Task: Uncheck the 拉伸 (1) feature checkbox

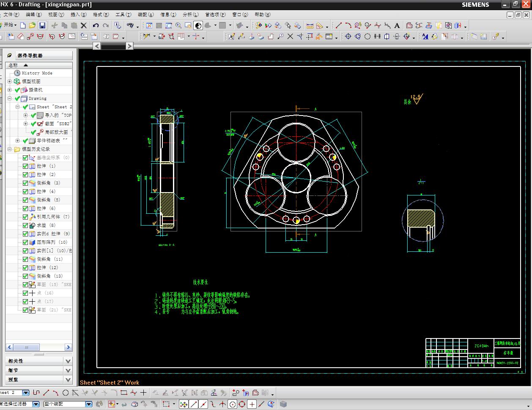Action: [x=25, y=166]
